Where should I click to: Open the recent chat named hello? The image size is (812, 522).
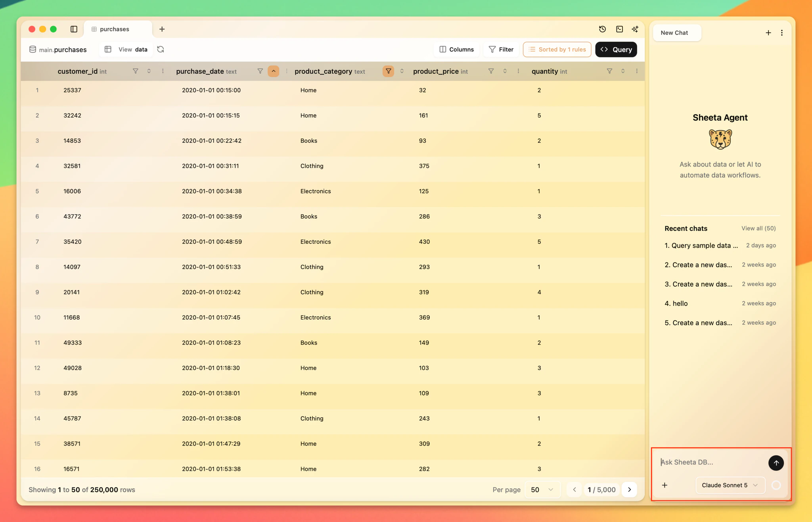(720, 303)
